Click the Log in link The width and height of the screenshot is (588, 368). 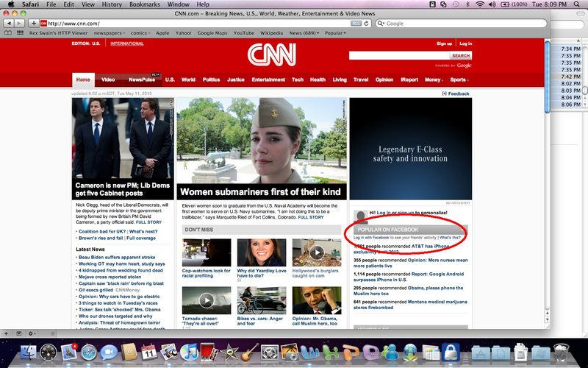[x=466, y=43]
